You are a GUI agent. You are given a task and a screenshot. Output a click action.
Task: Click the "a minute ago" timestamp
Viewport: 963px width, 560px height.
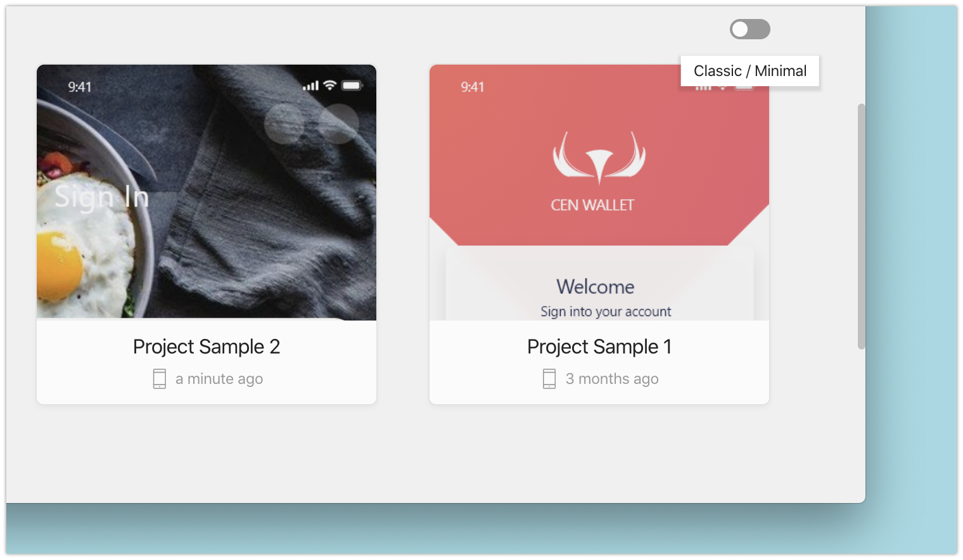pos(219,379)
